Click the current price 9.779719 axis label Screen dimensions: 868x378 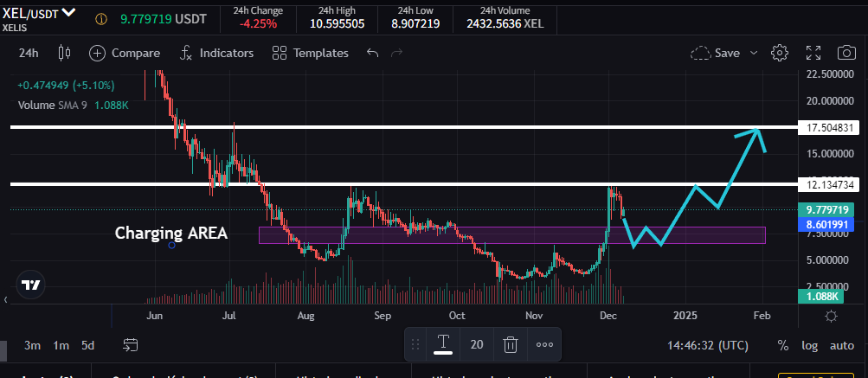[827, 209]
